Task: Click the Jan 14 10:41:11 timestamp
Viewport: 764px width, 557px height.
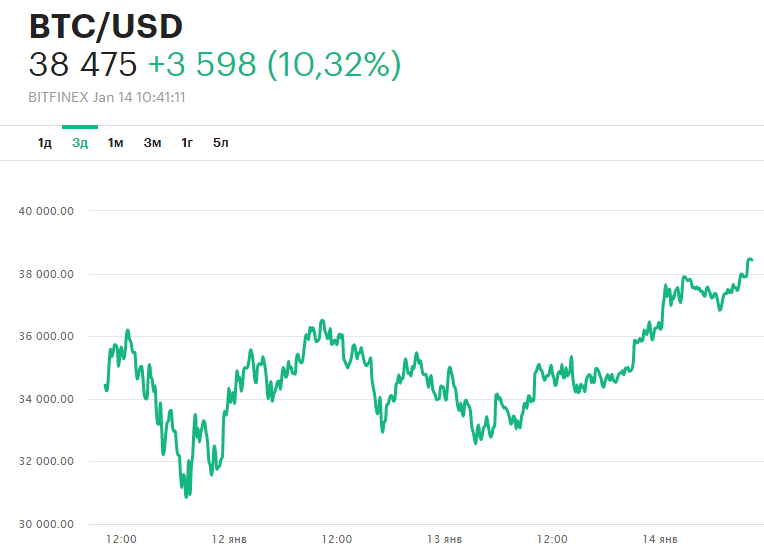Action: (x=140, y=98)
